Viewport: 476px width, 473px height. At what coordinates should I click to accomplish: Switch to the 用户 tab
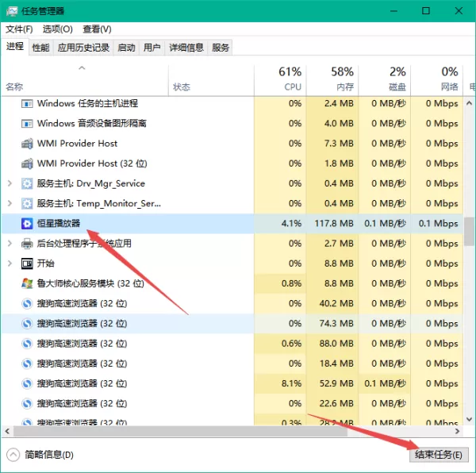pyautogui.click(x=152, y=48)
